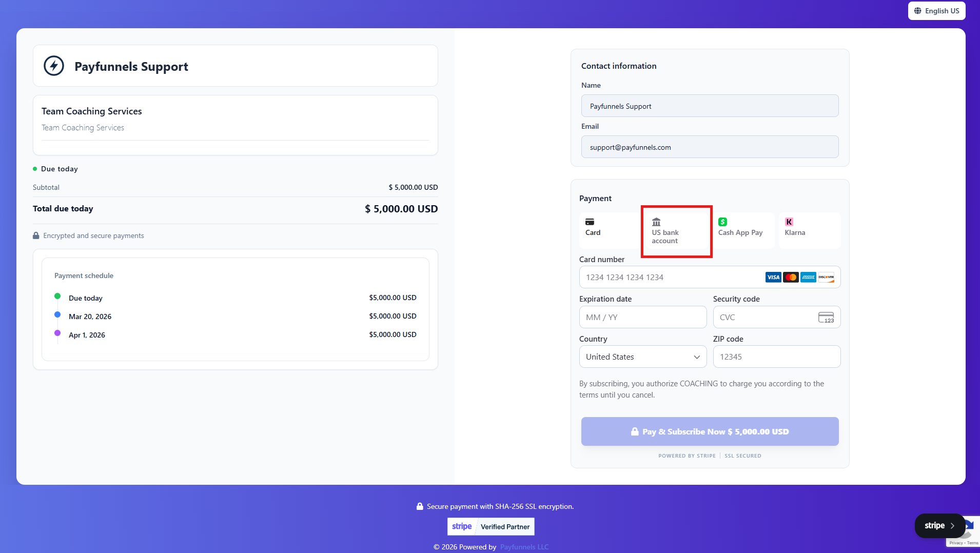
Task: Click the pink Klarna K icon
Action: point(789,222)
